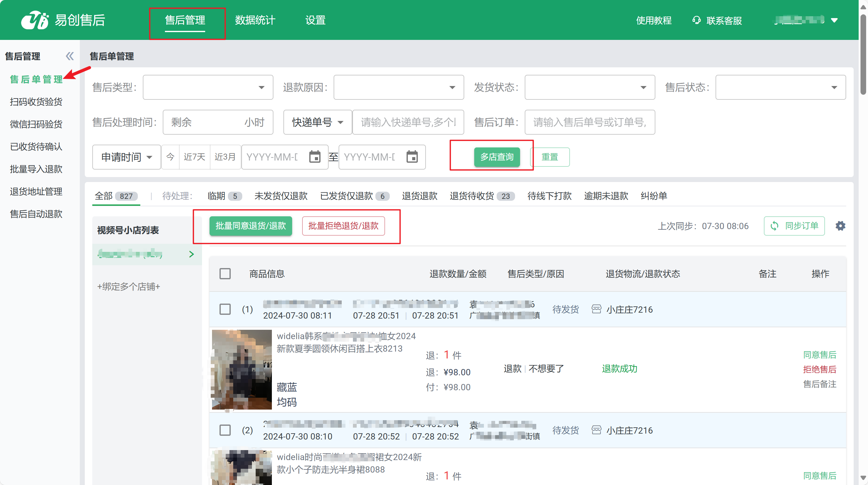
Task: Click the headset icon beside 联系客服
Action: point(696,20)
